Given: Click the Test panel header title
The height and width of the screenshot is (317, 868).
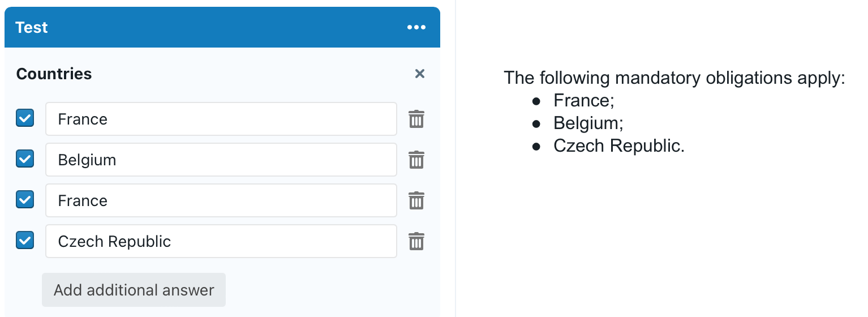Looking at the screenshot, I should 32,27.
